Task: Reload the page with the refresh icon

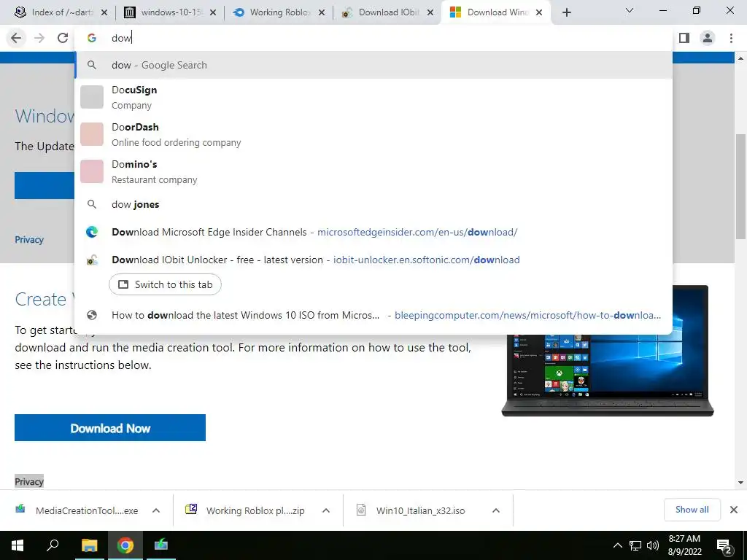Action: (x=63, y=38)
